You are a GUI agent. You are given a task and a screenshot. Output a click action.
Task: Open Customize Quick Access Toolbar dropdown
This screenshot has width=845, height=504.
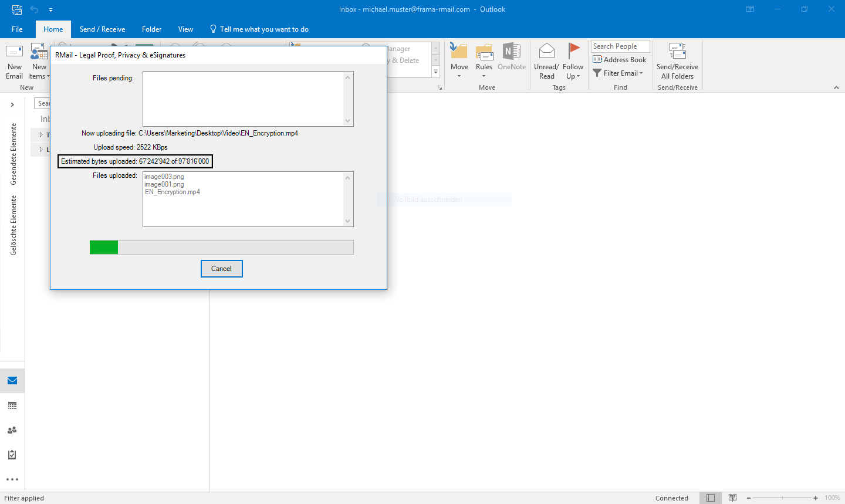click(x=50, y=10)
